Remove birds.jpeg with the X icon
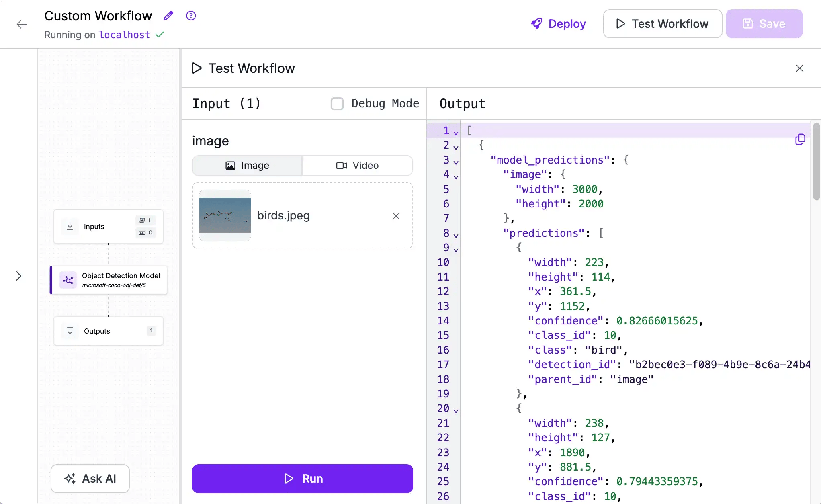This screenshot has height=504, width=821. pos(396,216)
